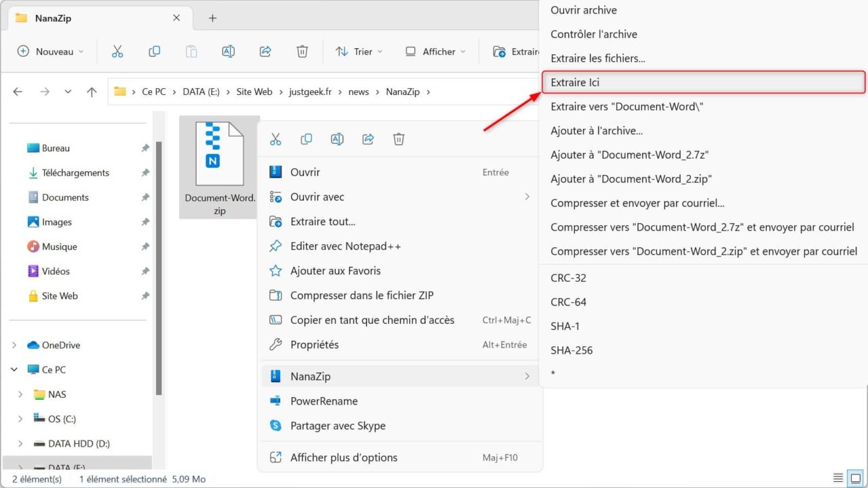The width and height of the screenshot is (868, 488).
Task: Click the Delete icon in the context menu
Action: coord(399,139)
